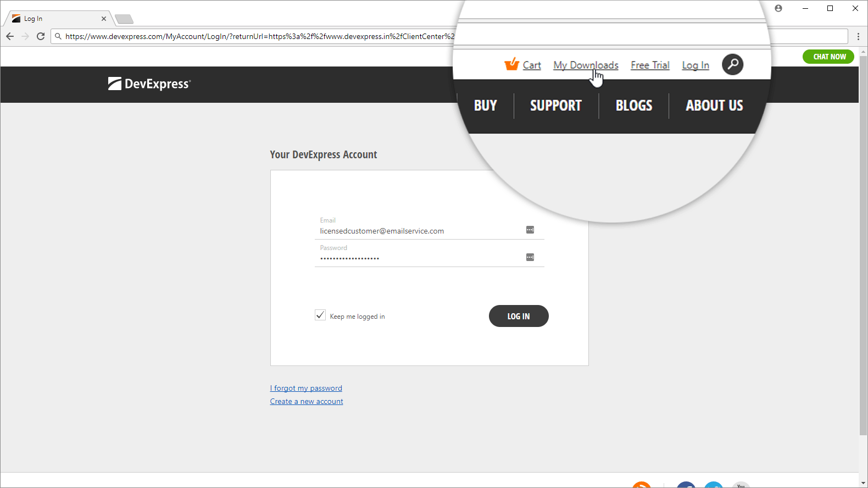Close the Log In browser tab
The height and width of the screenshot is (488, 868).
[x=104, y=19]
